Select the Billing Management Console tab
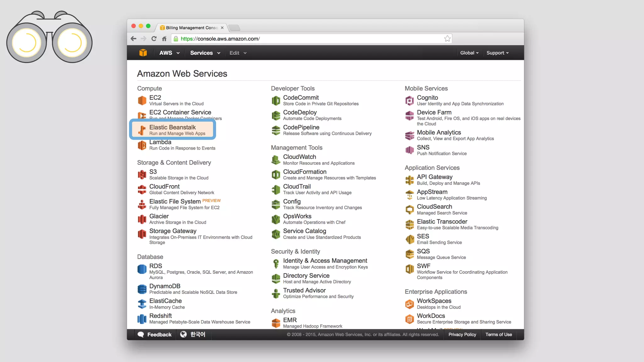 (191, 28)
